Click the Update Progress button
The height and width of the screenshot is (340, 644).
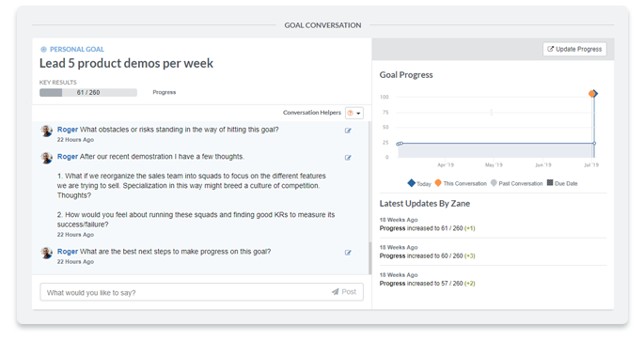point(574,49)
